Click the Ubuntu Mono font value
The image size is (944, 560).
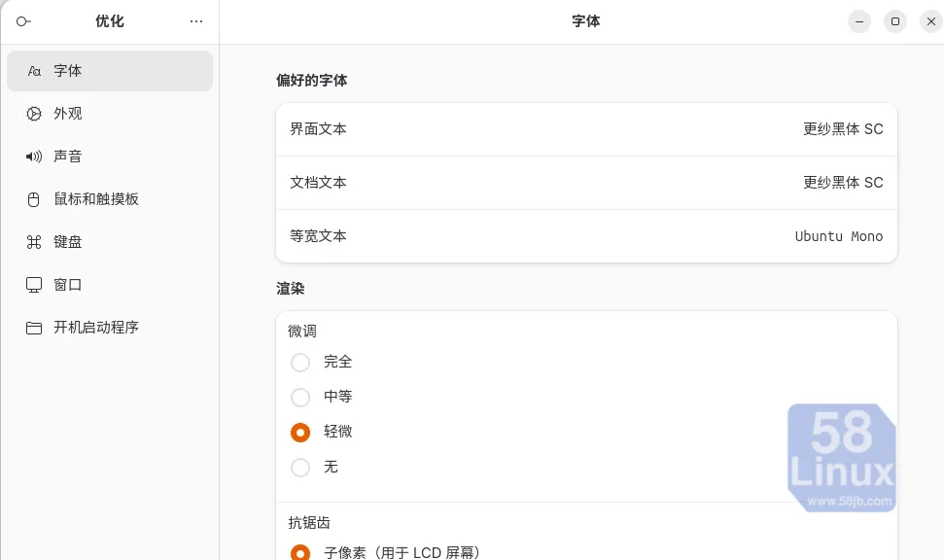pyautogui.click(x=839, y=236)
